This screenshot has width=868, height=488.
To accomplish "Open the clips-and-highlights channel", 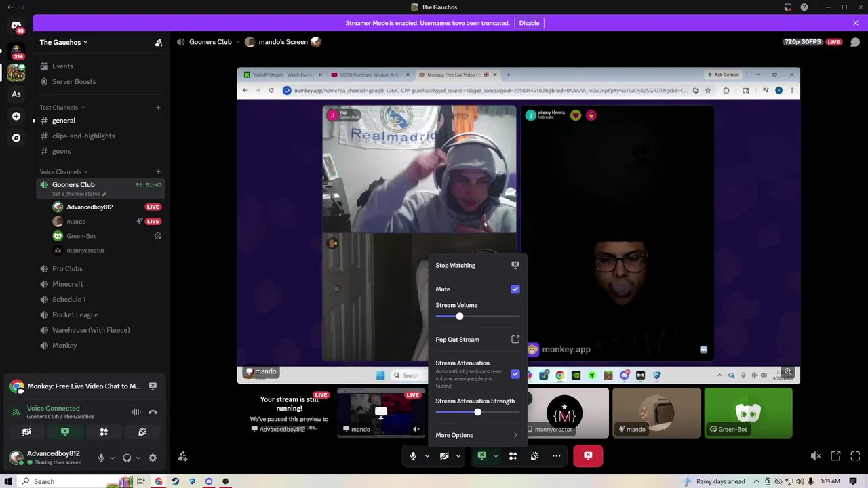I will pos(100,136).
